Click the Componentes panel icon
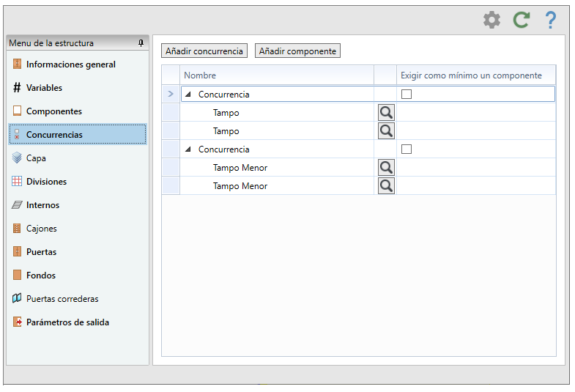Screen dimensions: 575x392 click(x=17, y=111)
